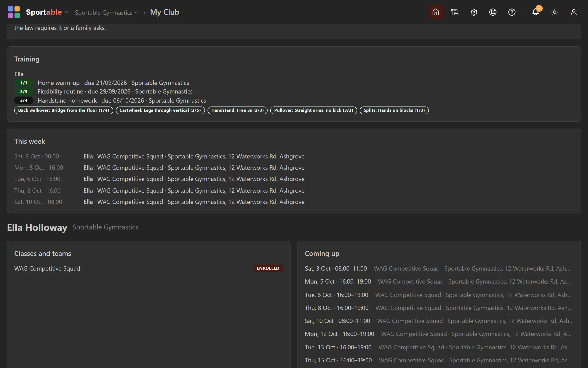Click the 3/3 Flexibility routine progress badge

tap(24, 92)
